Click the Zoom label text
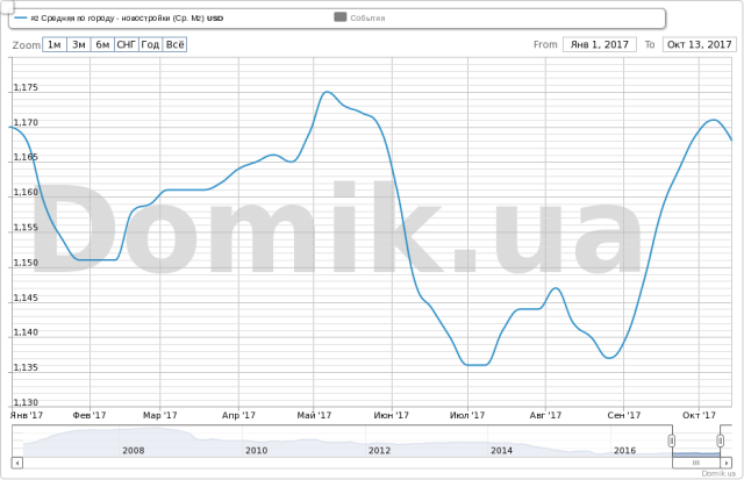The width and height of the screenshot is (744, 480). 27,45
